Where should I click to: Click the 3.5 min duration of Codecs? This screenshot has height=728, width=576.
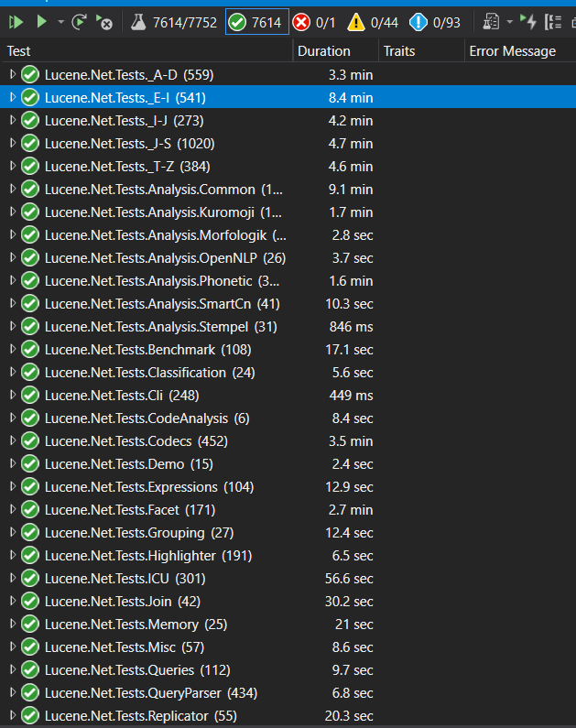point(351,441)
